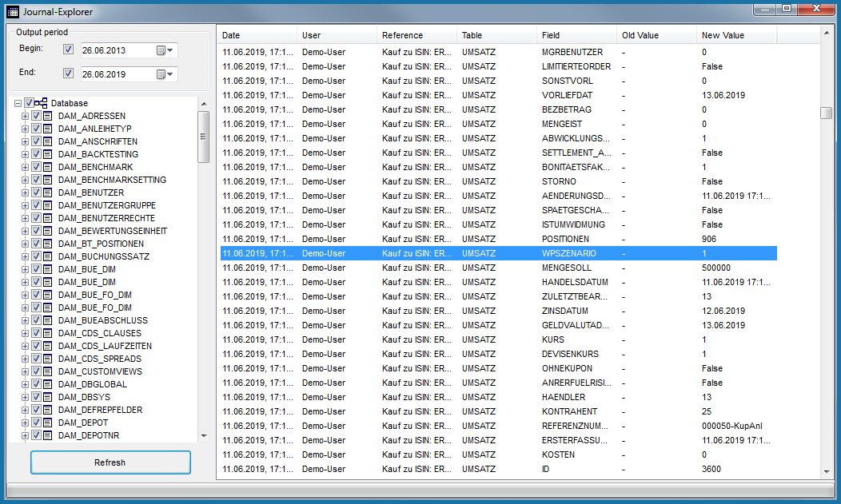
Task: Click the DAM_CDS_SPREADS table icon
Action: (x=48, y=359)
